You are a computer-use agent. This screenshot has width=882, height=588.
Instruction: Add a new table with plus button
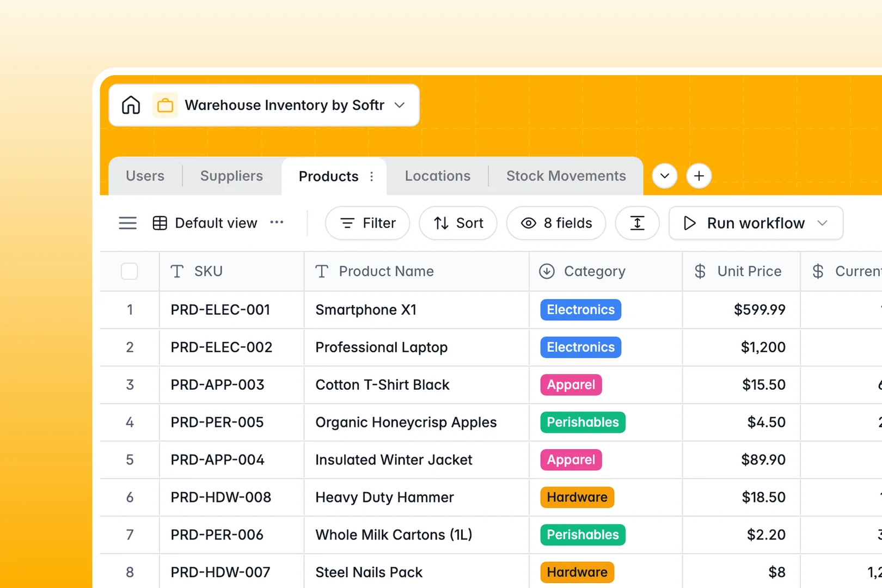[x=699, y=176]
